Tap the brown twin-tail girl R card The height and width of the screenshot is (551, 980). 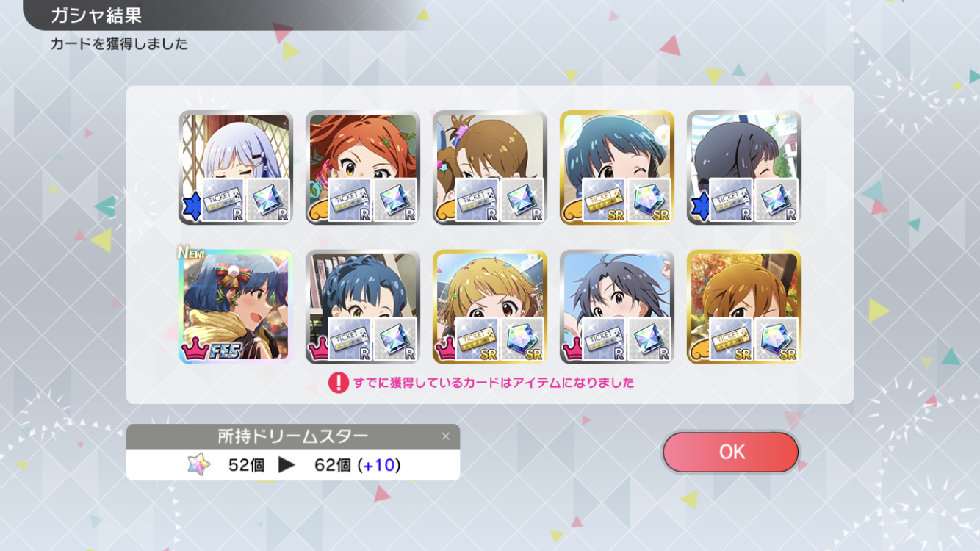pyautogui.click(x=490, y=168)
